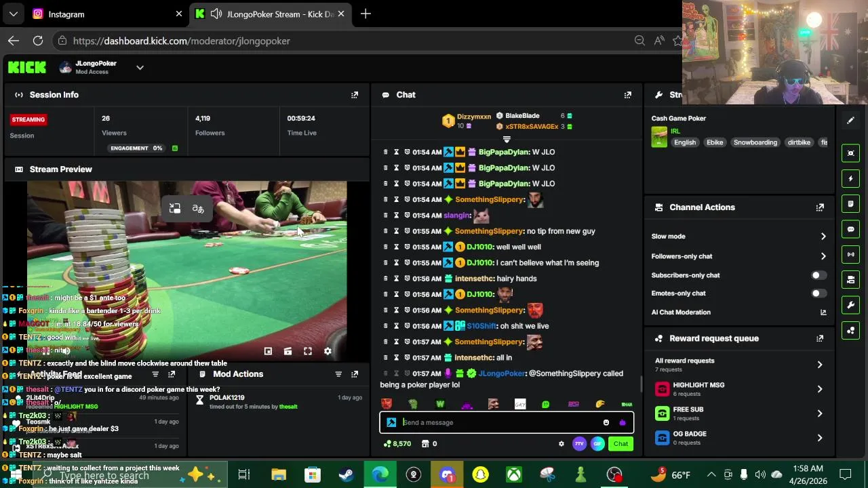Screen dimensions: 868x488
Task: Toggle Subscribers-only chat switch
Action: (819, 275)
